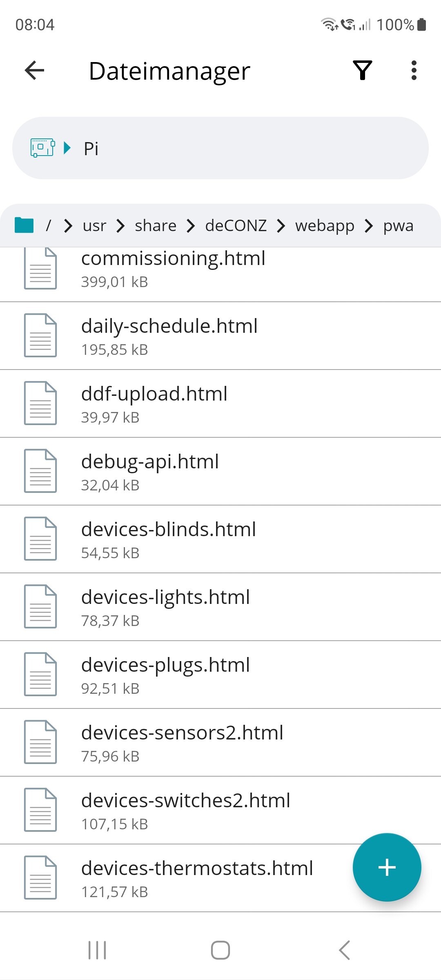Image resolution: width=441 pixels, height=980 pixels.
Task: Open devices-lights.html entry
Action: 165,606
